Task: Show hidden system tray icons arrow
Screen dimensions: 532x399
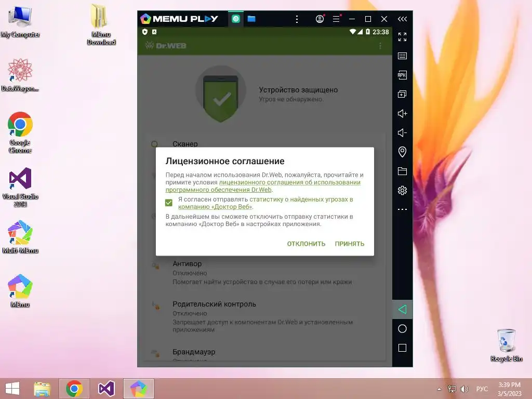Action: tap(440, 389)
